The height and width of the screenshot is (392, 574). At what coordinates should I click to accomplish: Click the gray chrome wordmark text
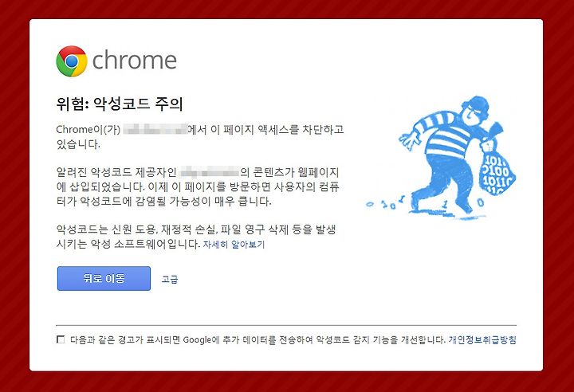[x=135, y=60]
